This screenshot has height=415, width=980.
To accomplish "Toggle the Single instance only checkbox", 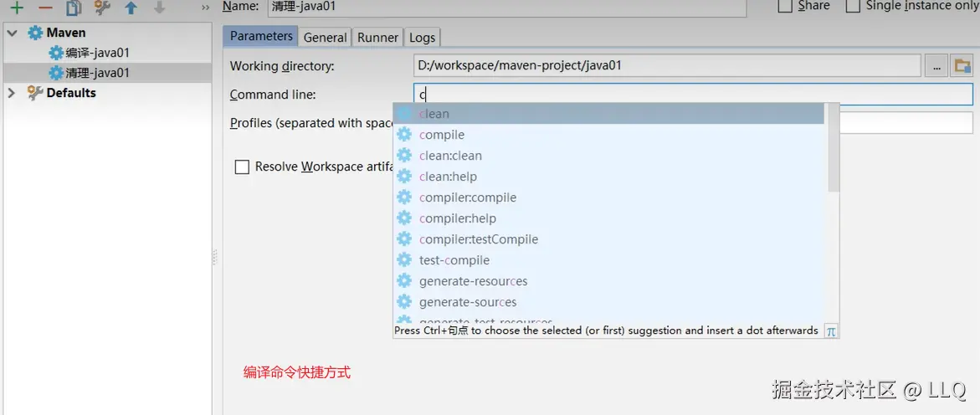I will (853, 6).
